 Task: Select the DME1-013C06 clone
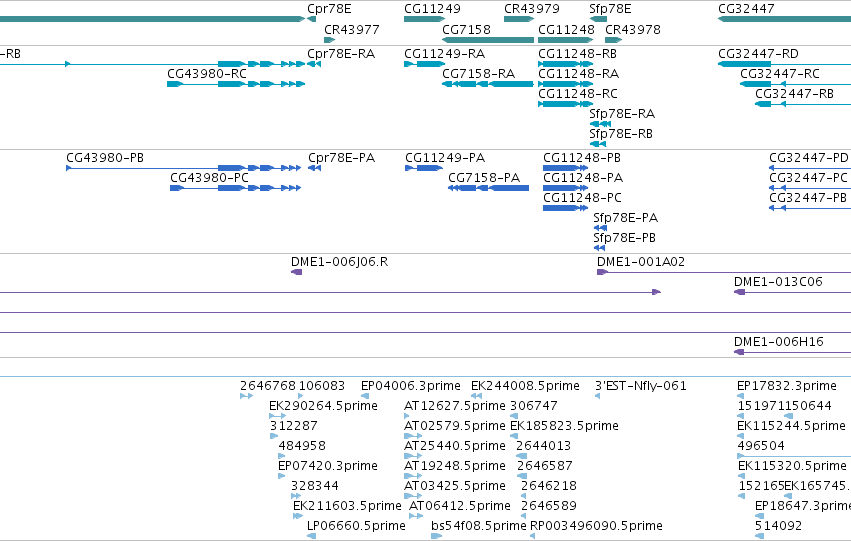[x=792, y=292]
